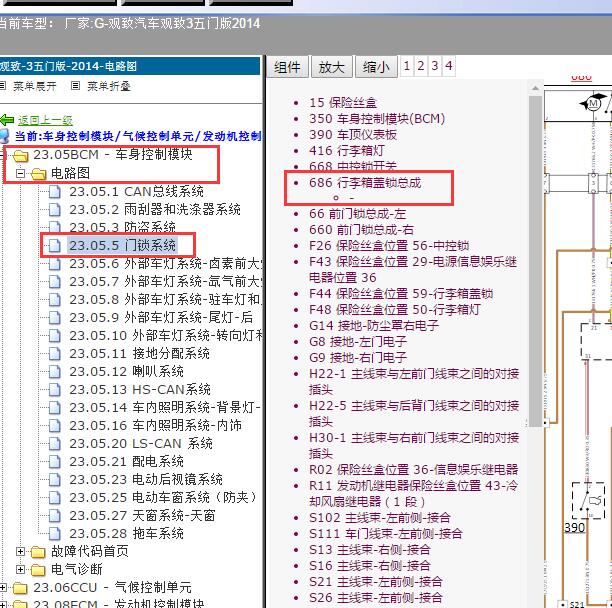Click the document icon beside 23.05.12 喇叭系统

click(x=55, y=372)
